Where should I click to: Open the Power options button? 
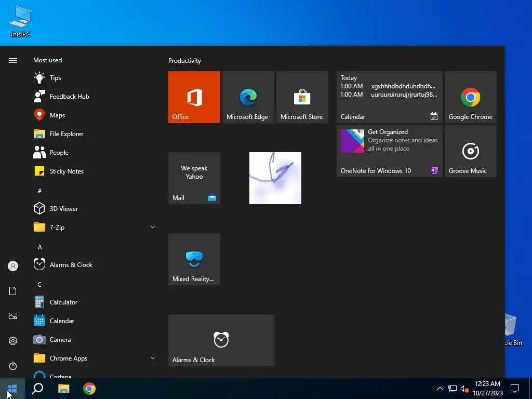(x=13, y=366)
